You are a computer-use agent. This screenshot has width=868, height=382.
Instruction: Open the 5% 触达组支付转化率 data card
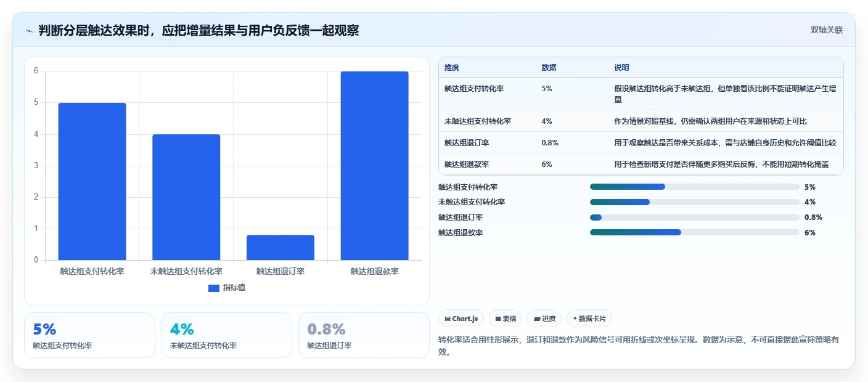[x=89, y=335]
